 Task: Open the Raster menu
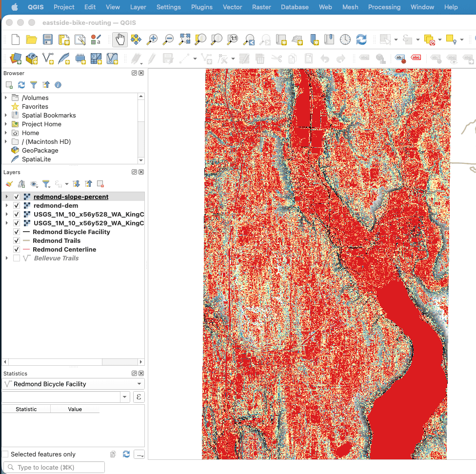point(261,7)
